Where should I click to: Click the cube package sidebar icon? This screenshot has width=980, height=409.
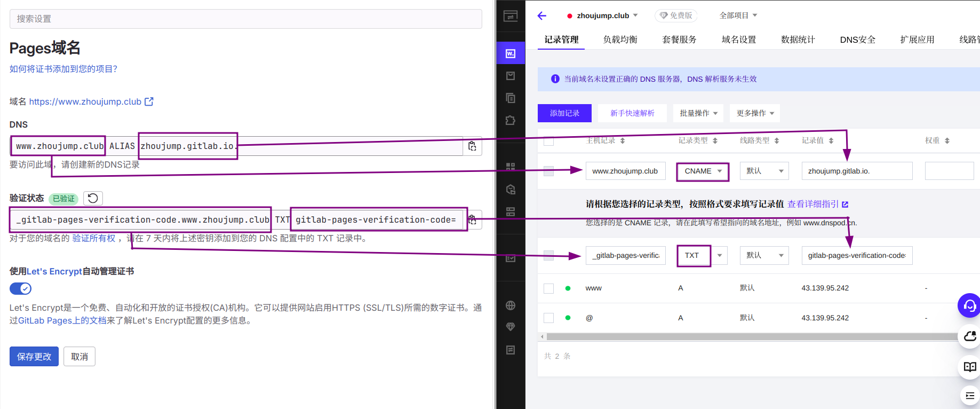[511, 189]
